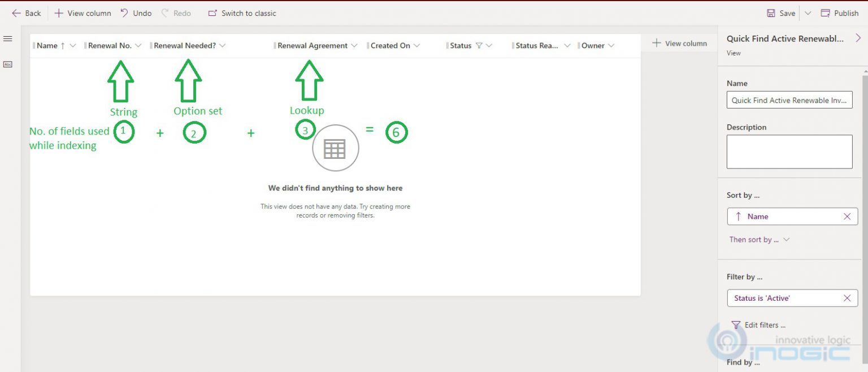Open the hamburger navigation menu

pyautogui.click(x=7, y=38)
